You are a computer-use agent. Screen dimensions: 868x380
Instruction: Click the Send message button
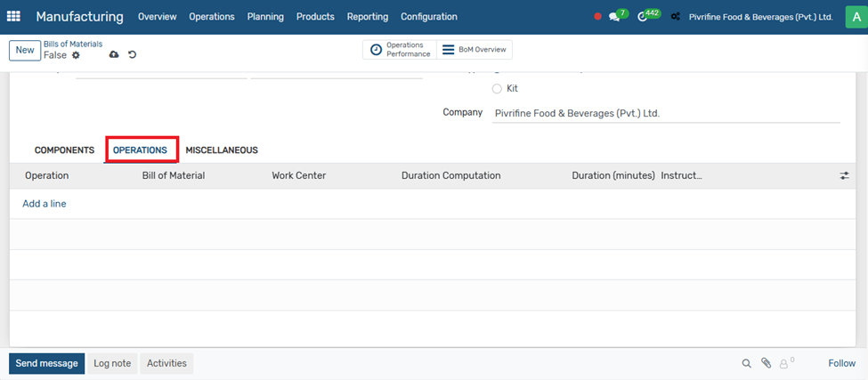47,363
